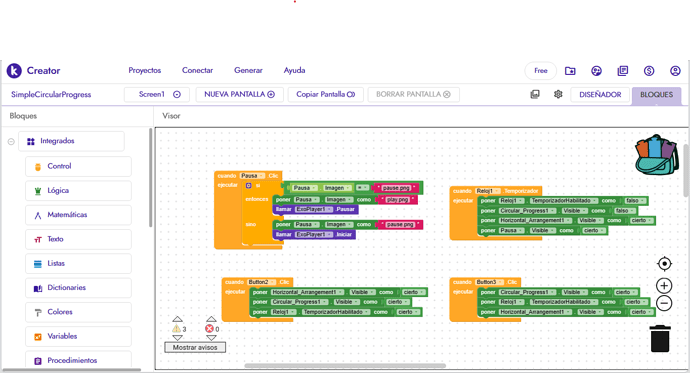Open the settings gear icon

(558, 94)
